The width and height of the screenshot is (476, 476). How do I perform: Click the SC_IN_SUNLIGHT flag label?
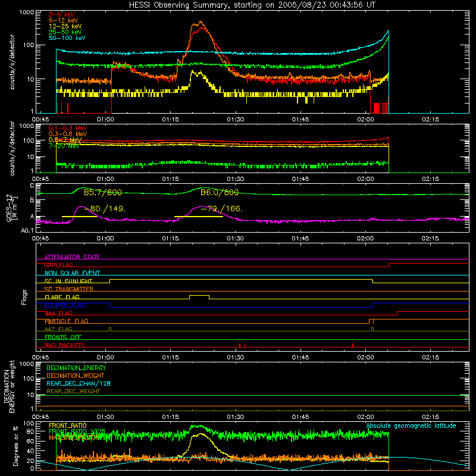68,281
